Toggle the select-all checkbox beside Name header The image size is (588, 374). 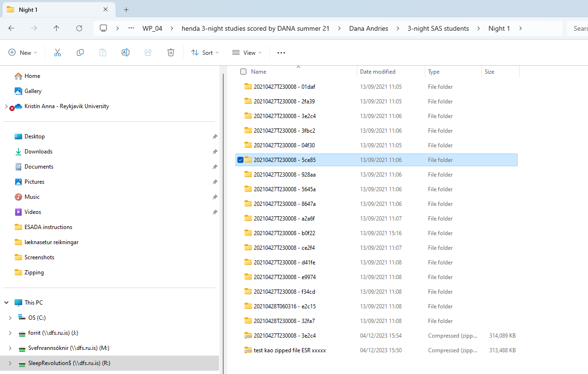click(x=243, y=72)
